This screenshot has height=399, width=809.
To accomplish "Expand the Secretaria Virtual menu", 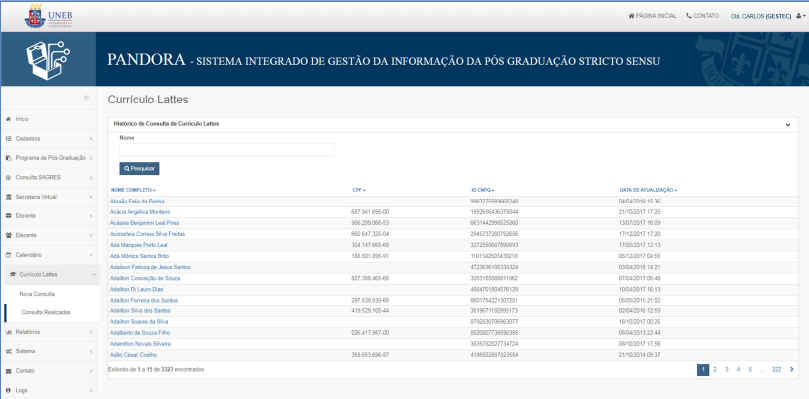I will (91, 197).
